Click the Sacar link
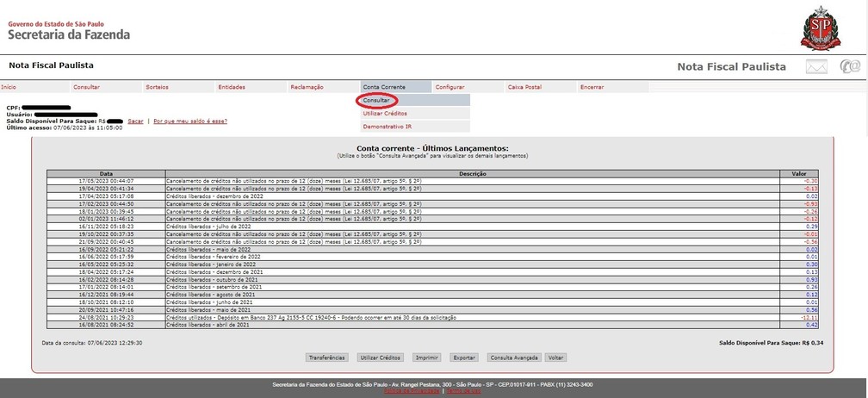 click(136, 121)
